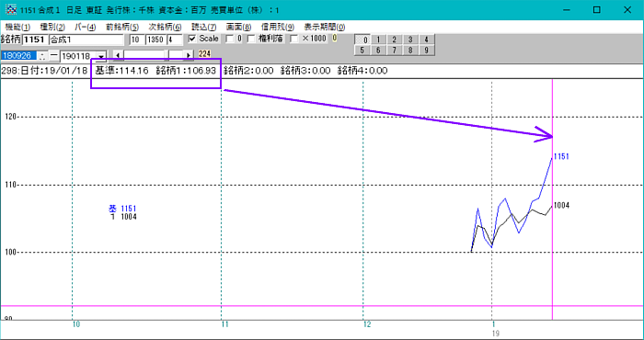Expand the 190118 end date dropdown
The image size is (644, 340).
coord(101,55)
